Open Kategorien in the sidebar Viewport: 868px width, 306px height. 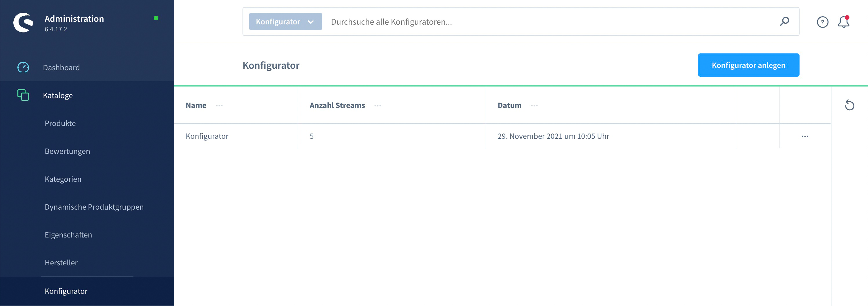tap(63, 179)
